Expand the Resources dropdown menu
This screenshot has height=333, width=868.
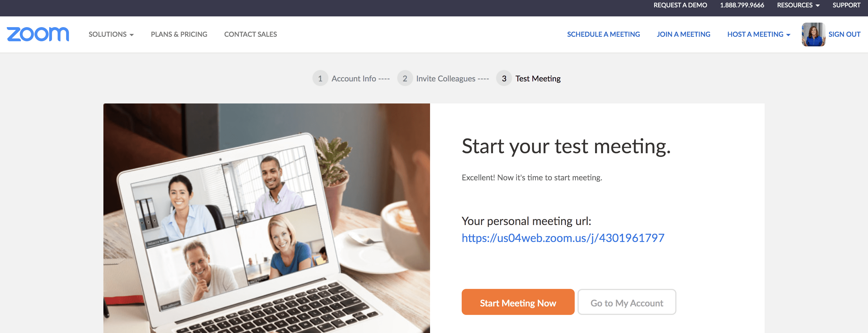[798, 5]
